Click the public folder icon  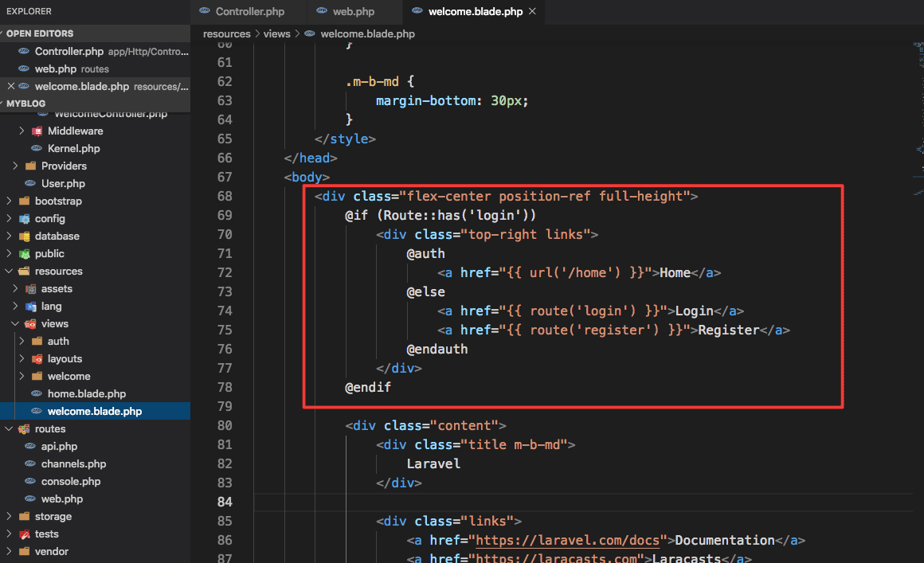tap(25, 253)
